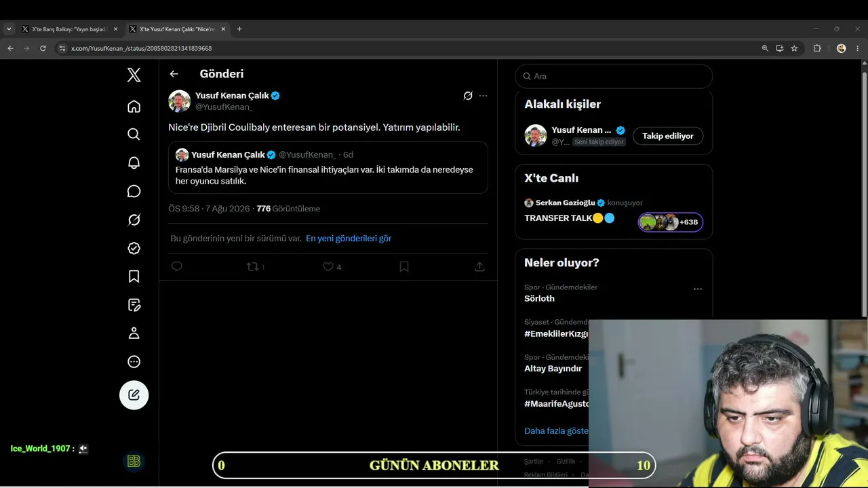
Task: Open the Explore magnifier in the sidebar
Action: [134, 134]
